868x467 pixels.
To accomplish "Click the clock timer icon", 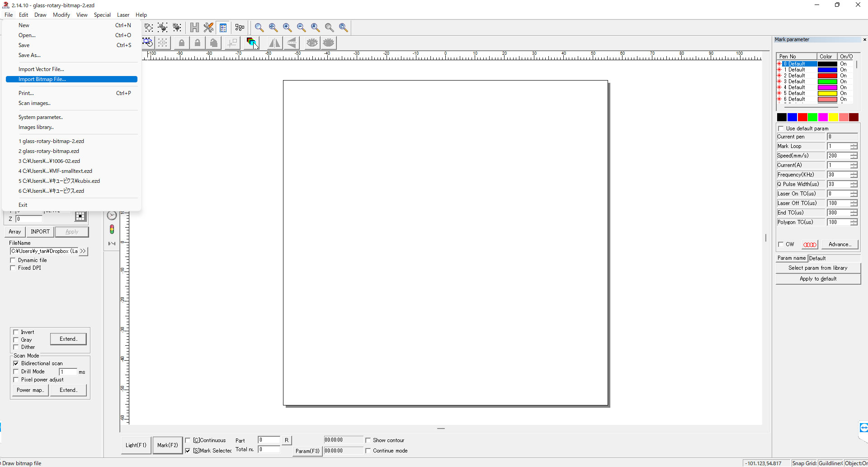I will click(112, 215).
